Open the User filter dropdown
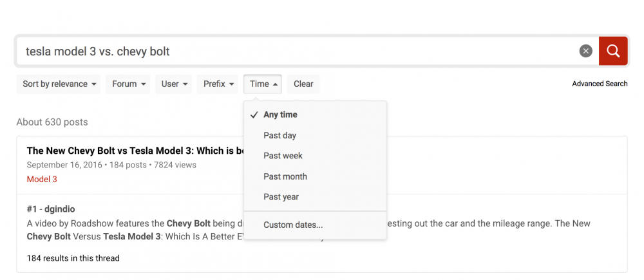 [173, 84]
